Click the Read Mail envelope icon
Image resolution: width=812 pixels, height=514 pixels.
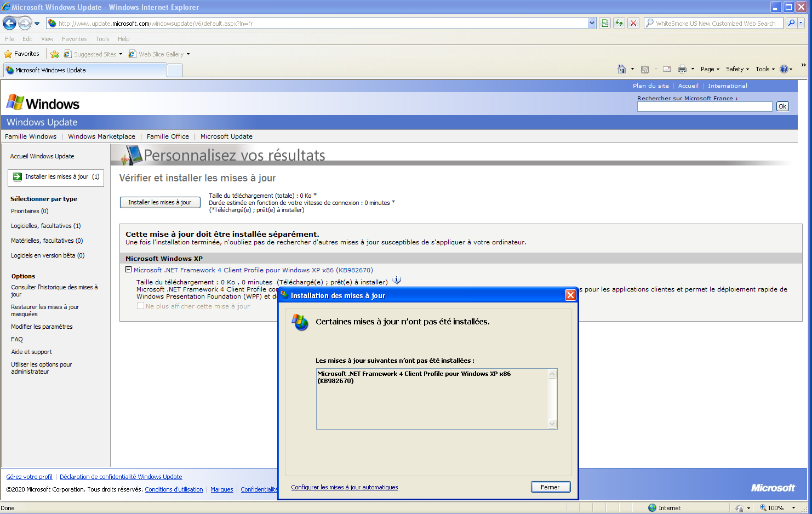click(x=667, y=69)
